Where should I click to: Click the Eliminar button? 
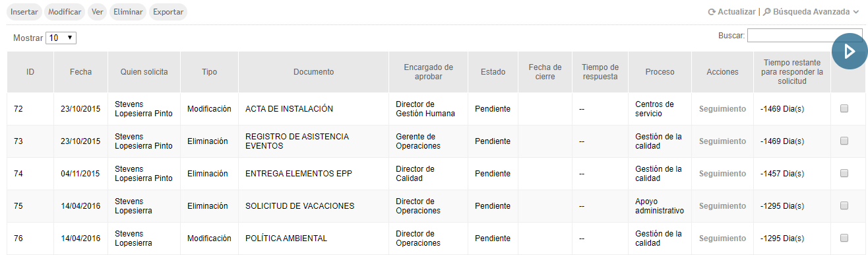pos(128,12)
